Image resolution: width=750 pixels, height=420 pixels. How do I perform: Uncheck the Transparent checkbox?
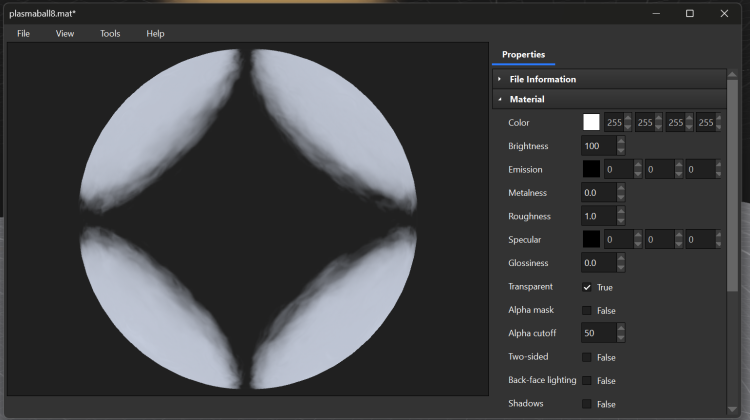[587, 287]
